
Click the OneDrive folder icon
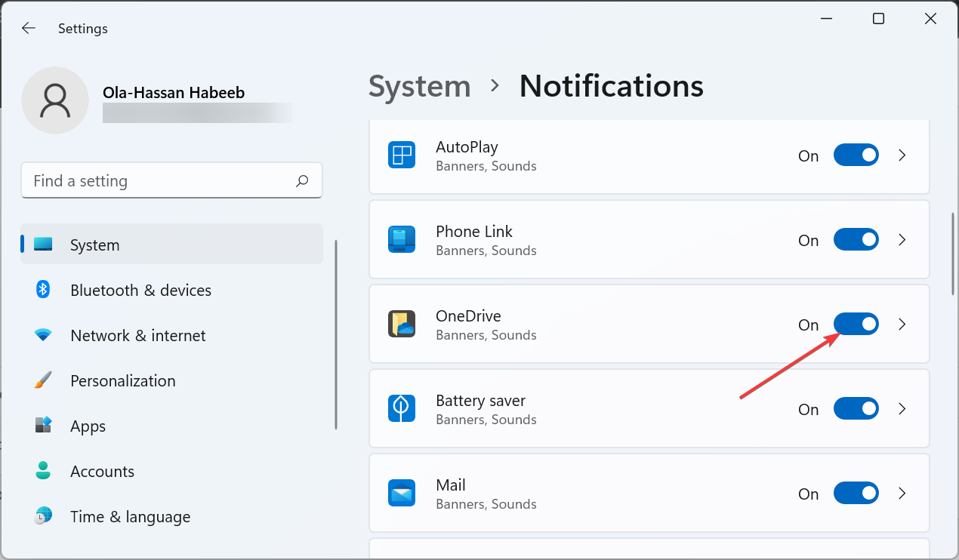tap(402, 325)
